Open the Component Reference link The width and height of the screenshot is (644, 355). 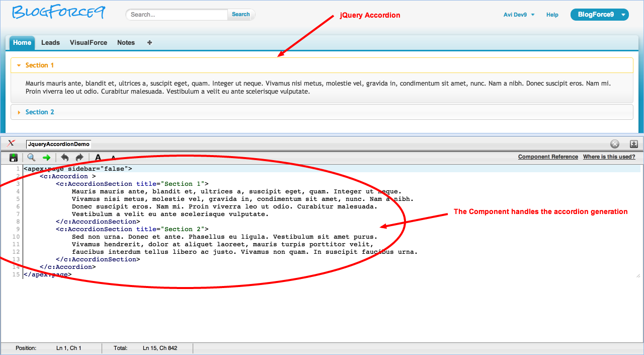click(x=548, y=157)
